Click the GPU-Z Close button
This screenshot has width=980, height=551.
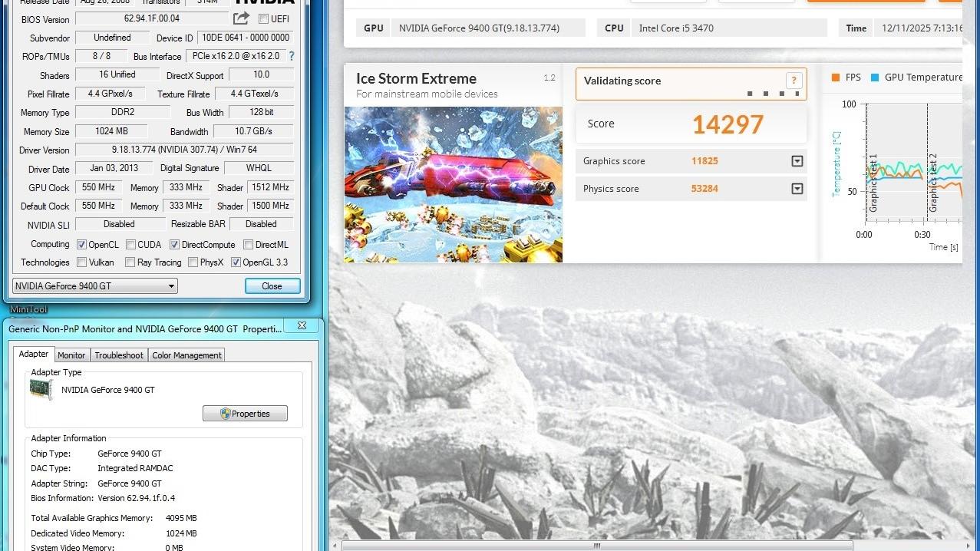point(272,286)
